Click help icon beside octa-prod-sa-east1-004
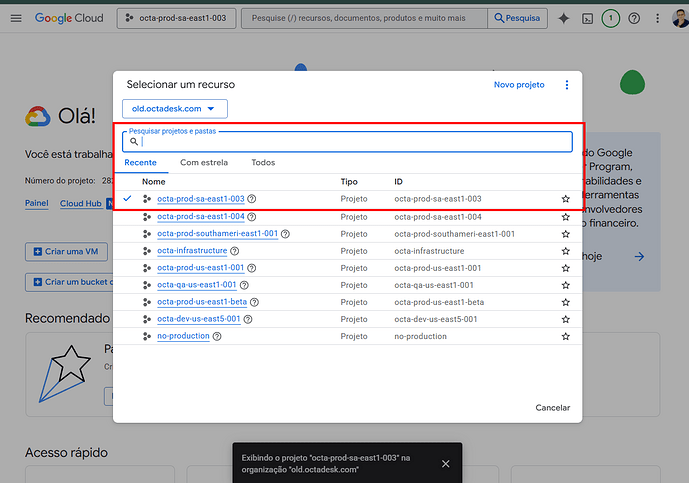The image size is (689, 483). (251, 217)
